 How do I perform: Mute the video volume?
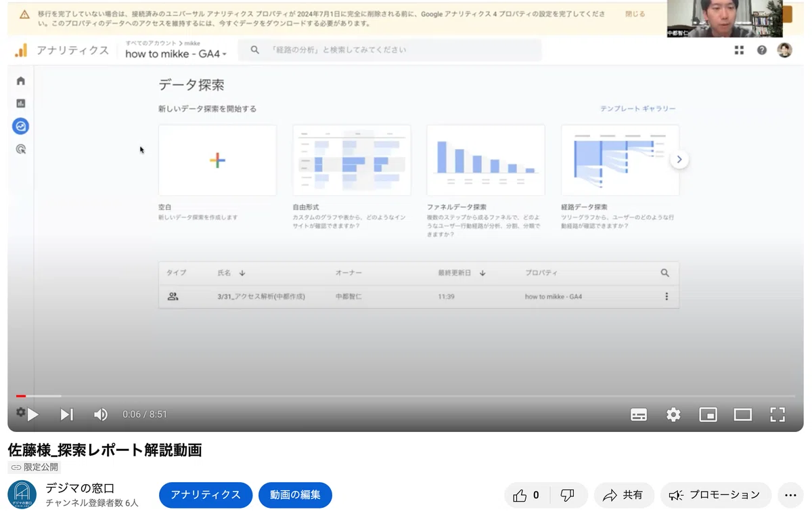coord(101,414)
